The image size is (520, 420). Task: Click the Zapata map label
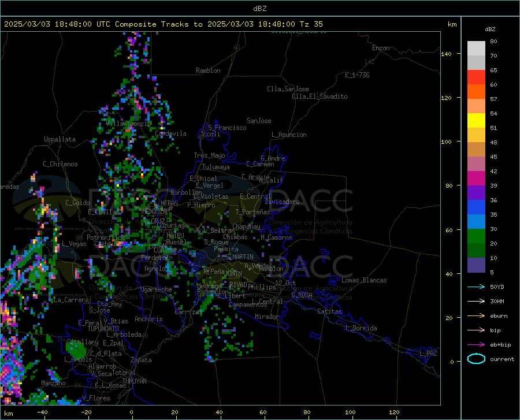tap(142, 360)
